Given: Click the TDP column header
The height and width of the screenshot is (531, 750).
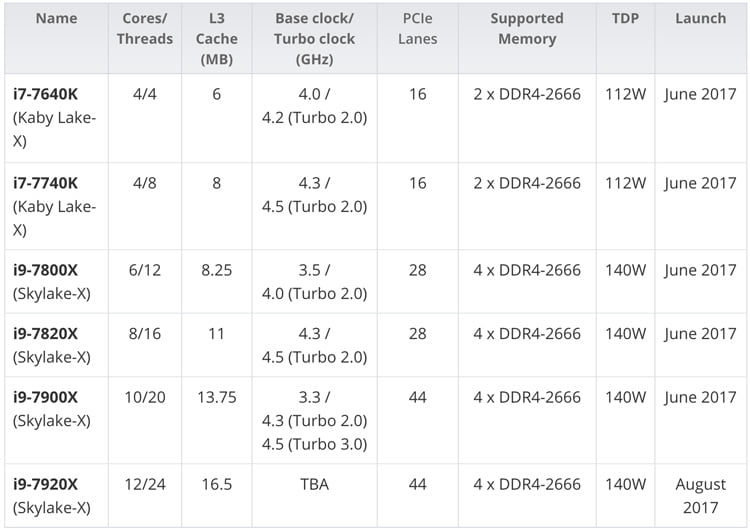Looking at the screenshot, I should [626, 19].
